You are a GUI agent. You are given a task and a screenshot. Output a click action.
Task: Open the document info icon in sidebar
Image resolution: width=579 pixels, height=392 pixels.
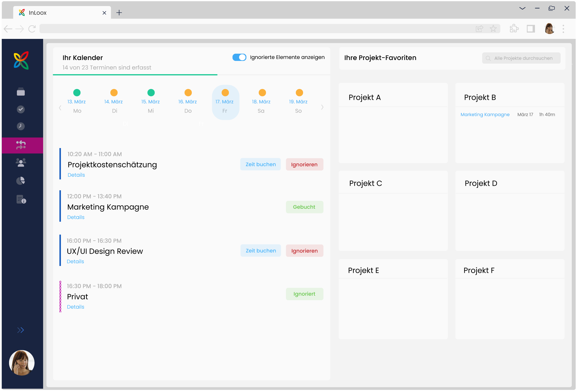pyautogui.click(x=21, y=199)
